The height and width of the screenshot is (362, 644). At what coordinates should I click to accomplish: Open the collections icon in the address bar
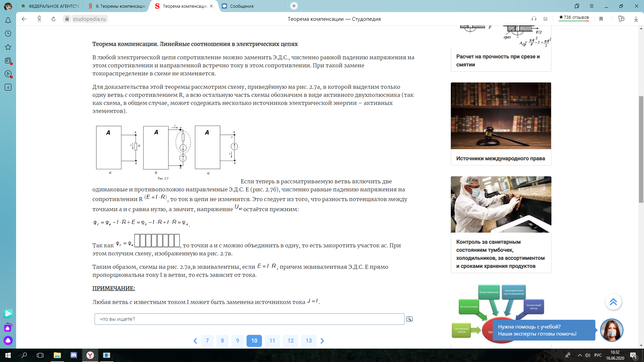pos(621,19)
